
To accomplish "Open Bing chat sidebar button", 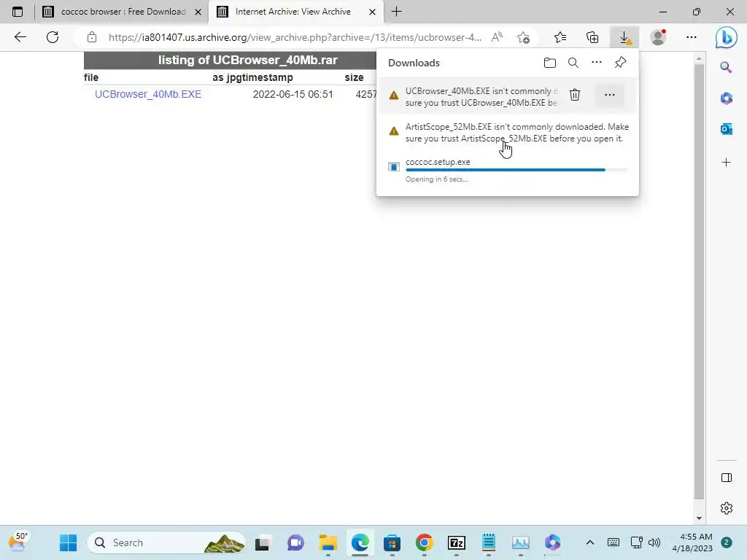I will 726,37.
